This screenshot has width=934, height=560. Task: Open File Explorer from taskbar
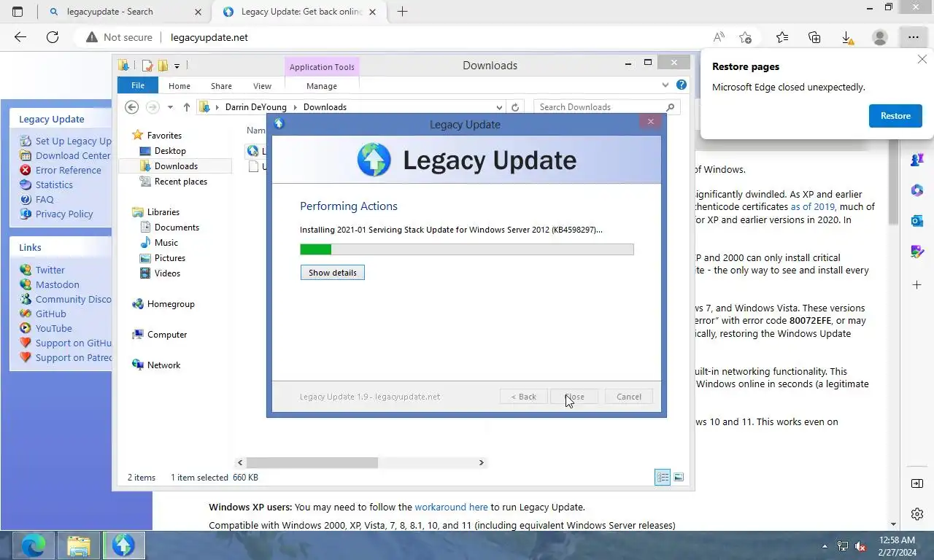tap(78, 545)
